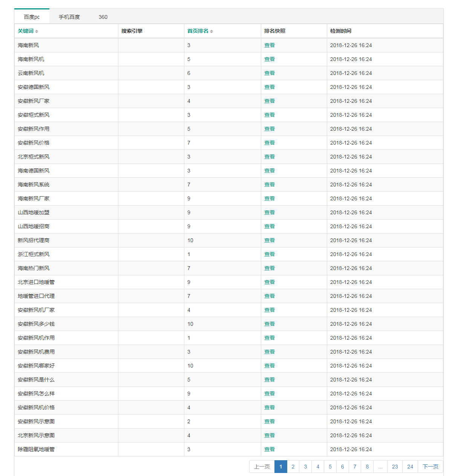The height and width of the screenshot is (476, 452).
Task: Click 查看 in the 浙江柜式新风 row
Action: coord(269,254)
